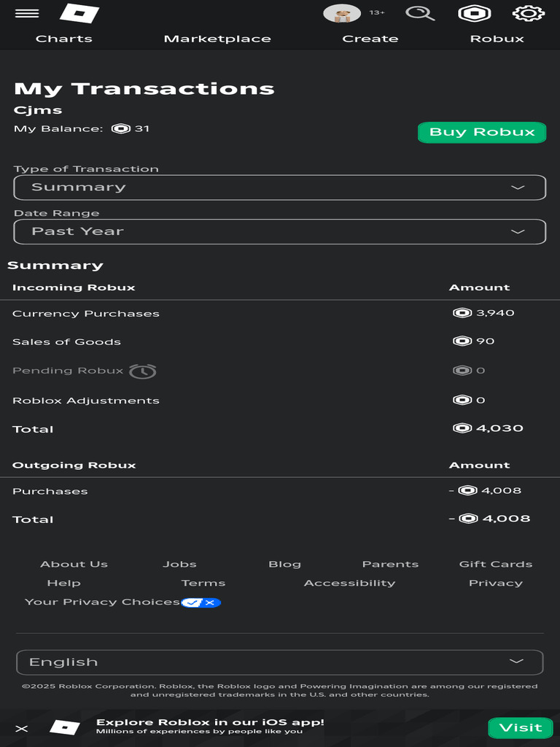Open the Marketplace tab
This screenshot has width=560, height=747.
point(217,39)
